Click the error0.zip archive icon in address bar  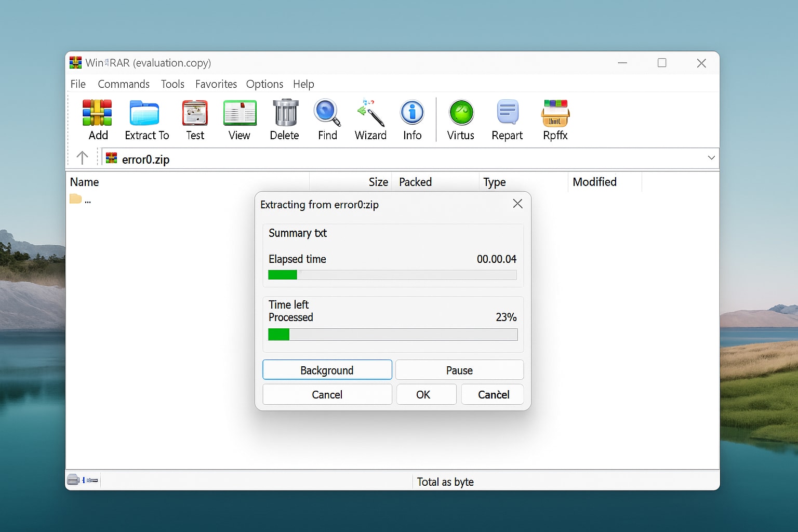pyautogui.click(x=111, y=158)
